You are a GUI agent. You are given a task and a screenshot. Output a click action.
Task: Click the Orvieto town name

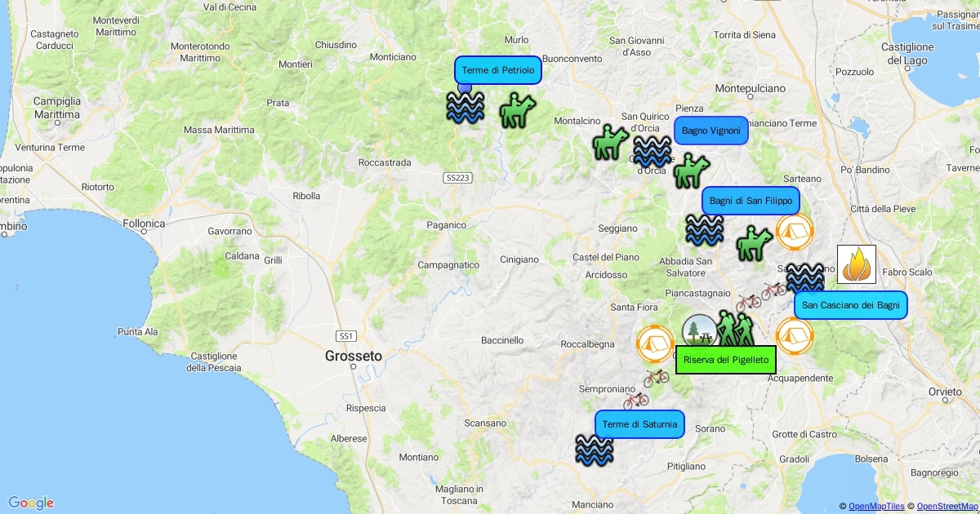pos(946,391)
